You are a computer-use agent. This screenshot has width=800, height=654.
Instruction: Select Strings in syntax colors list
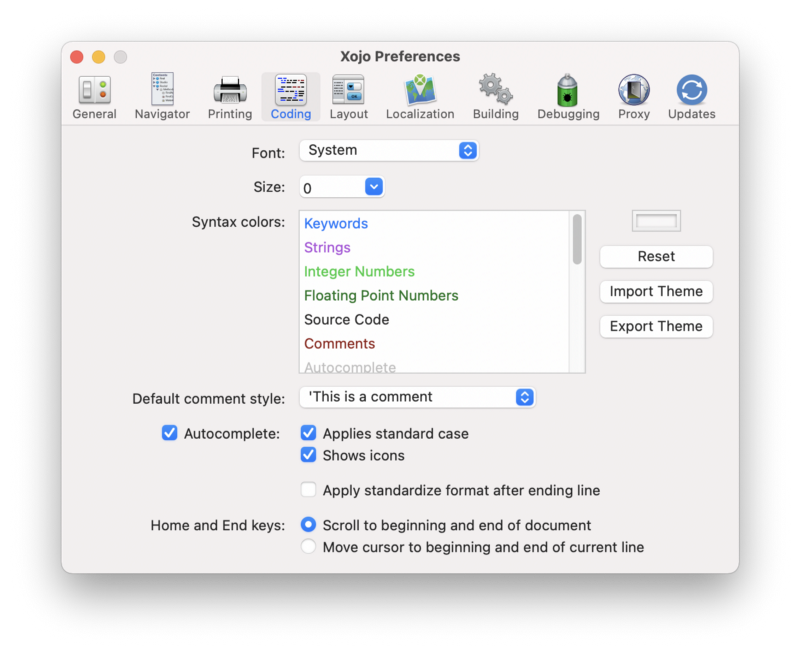(x=327, y=247)
